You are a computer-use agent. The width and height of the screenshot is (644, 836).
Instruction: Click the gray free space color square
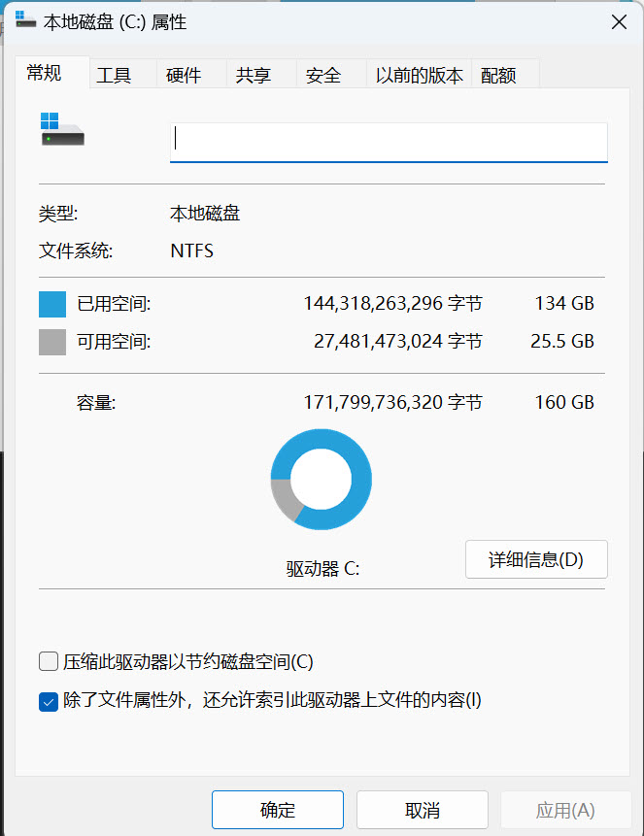pyautogui.click(x=52, y=342)
